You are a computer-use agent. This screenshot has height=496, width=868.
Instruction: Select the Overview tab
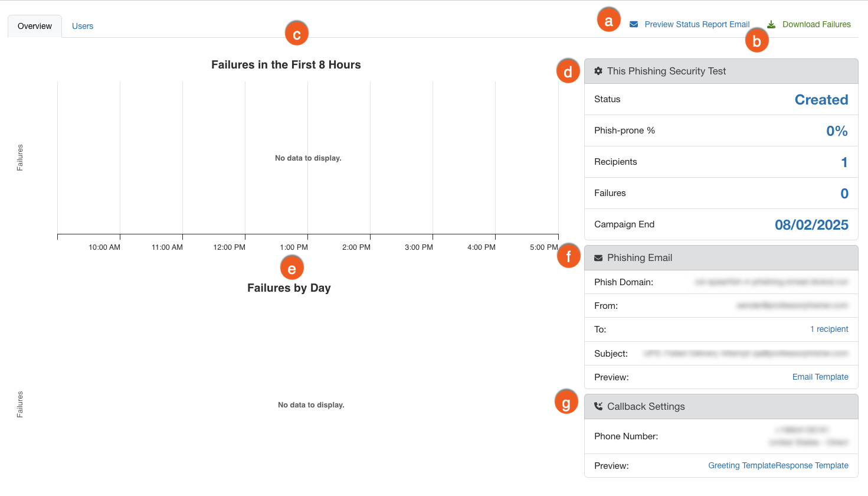(34, 25)
